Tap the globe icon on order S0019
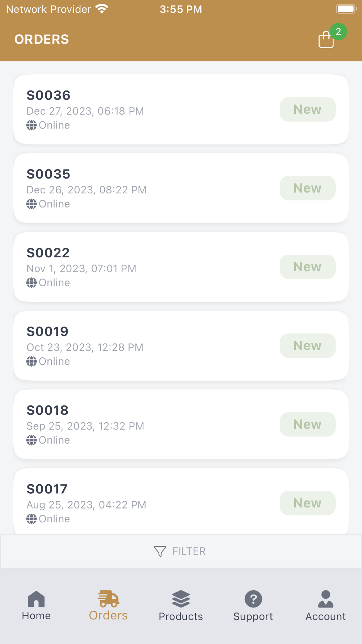 (31, 361)
